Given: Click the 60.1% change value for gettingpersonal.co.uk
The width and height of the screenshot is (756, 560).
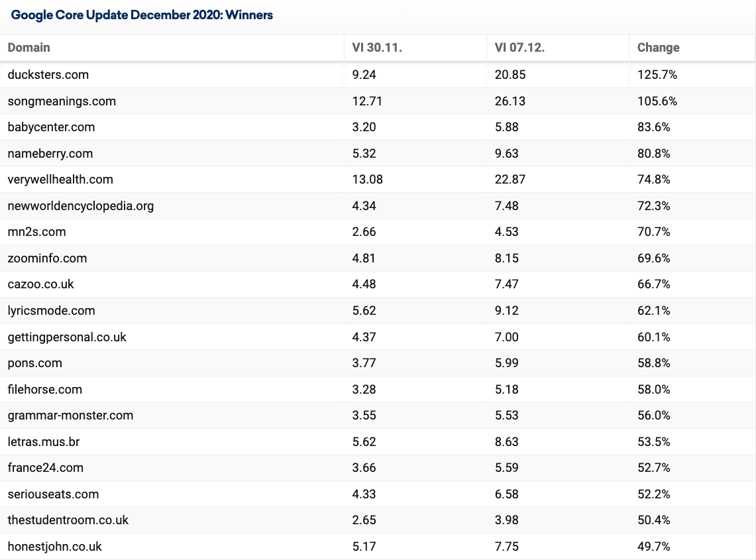Looking at the screenshot, I should (x=654, y=337).
